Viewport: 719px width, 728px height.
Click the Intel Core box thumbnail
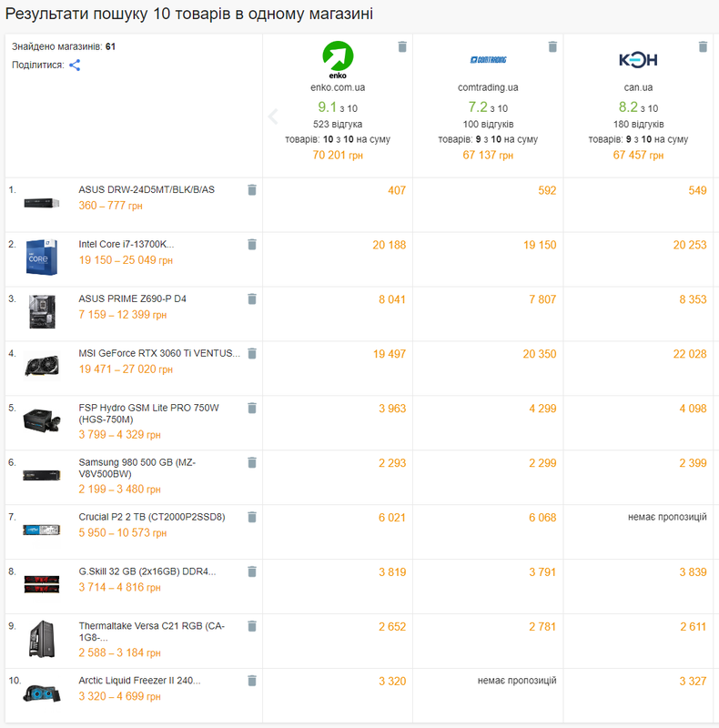pos(42,258)
